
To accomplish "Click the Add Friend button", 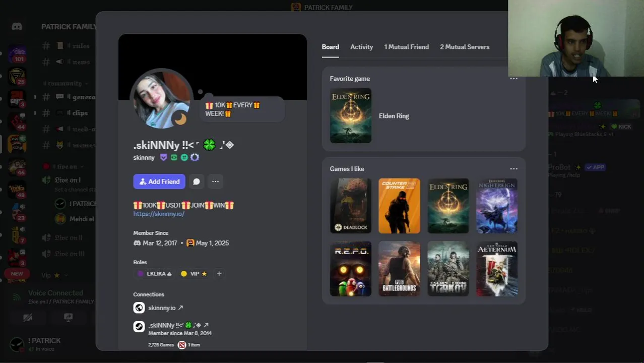I will pos(159,181).
